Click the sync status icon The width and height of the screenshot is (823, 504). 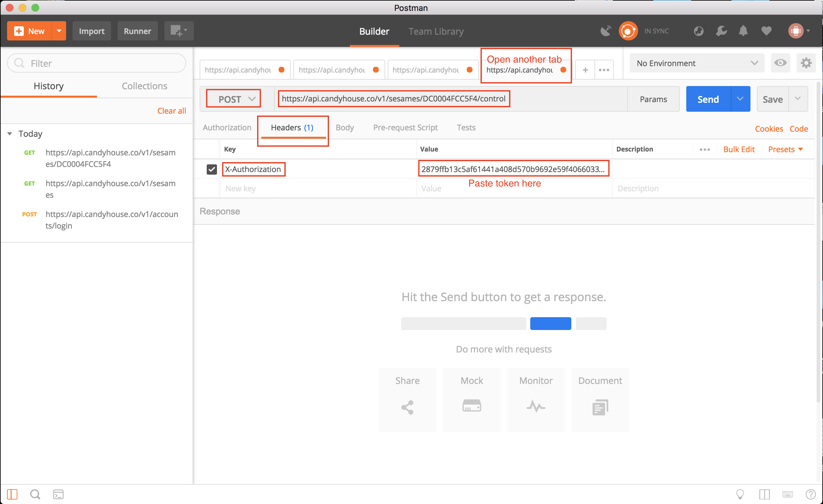tap(628, 31)
